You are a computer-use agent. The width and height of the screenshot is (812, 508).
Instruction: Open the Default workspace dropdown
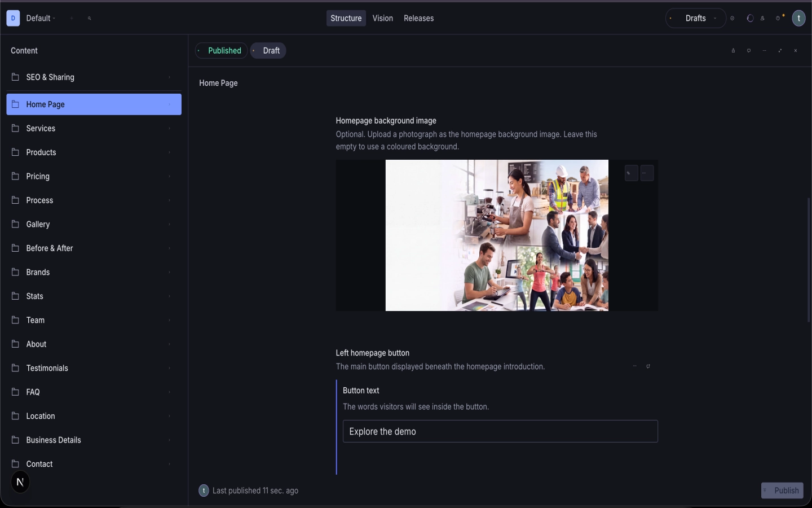tap(41, 18)
